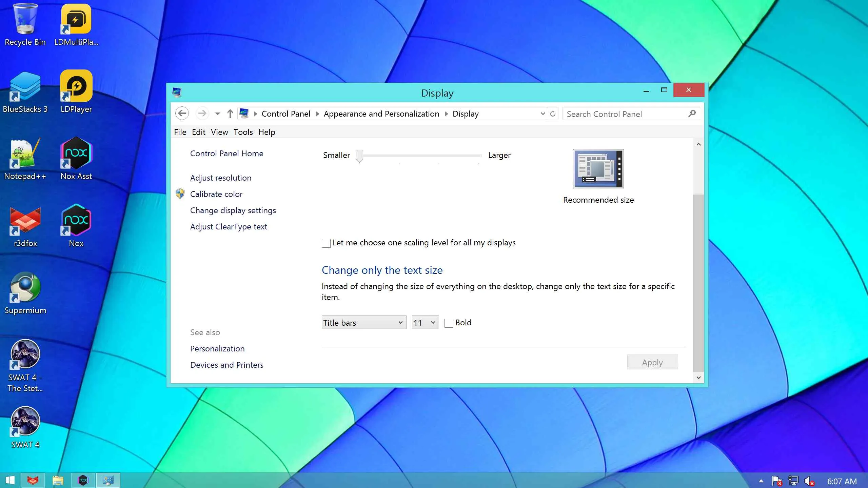Click the Up one level arrow

coord(230,114)
